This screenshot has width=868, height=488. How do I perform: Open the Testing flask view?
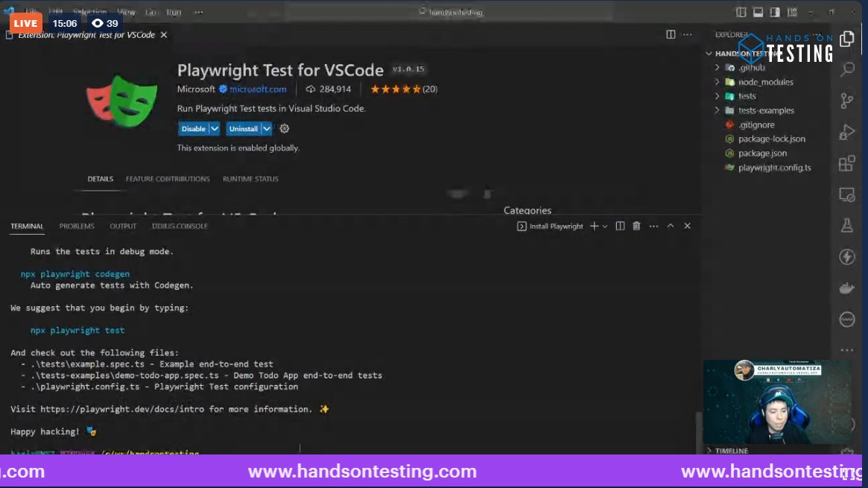tap(847, 226)
